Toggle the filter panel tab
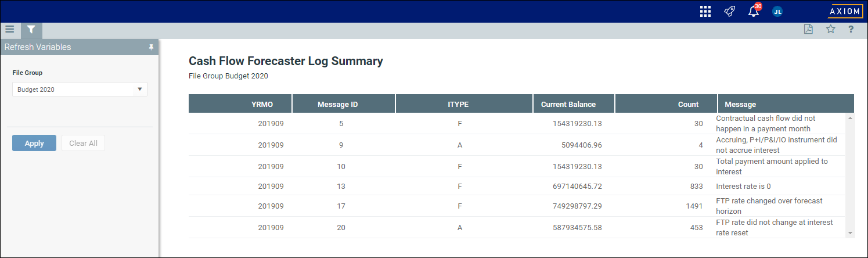868x258 pixels. [31, 29]
